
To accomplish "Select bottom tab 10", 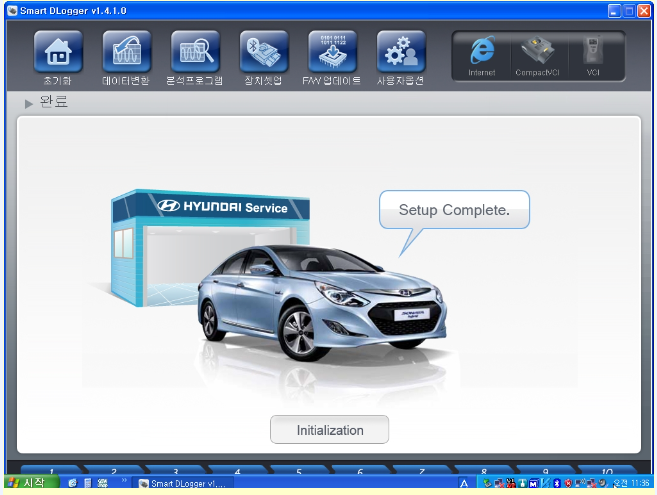I will pos(607,471).
